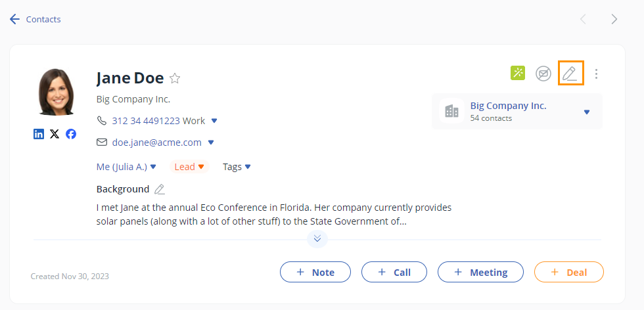The image size is (644, 310).
Task: Go to next contact arrow
Action: coord(614,19)
